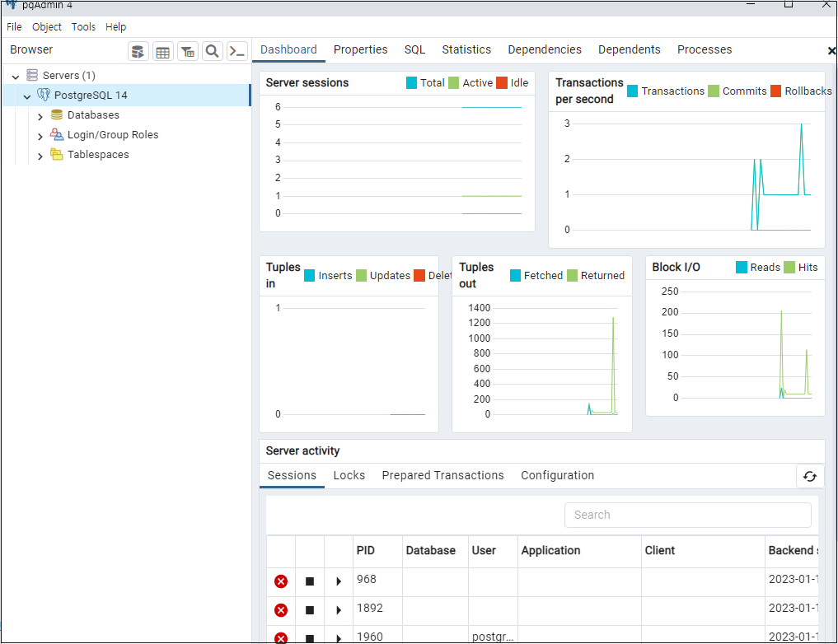Click the Tablespaces folder icon
The image size is (838, 644).
(57, 154)
